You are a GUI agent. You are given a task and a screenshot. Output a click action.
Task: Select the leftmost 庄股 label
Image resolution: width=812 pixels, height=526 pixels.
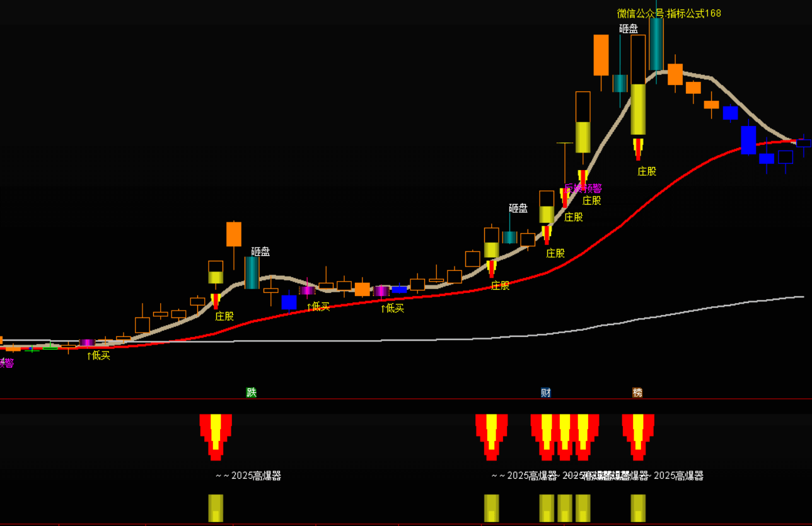click(224, 316)
